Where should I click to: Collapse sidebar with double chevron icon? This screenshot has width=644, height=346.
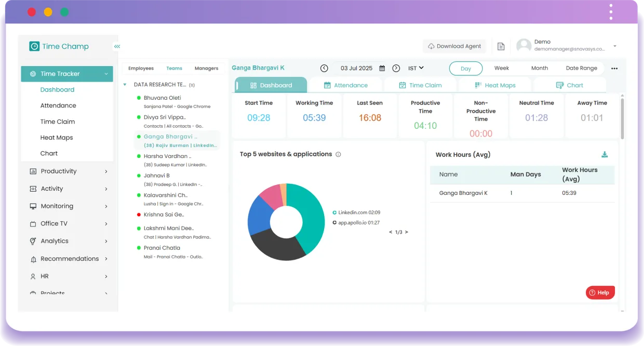(117, 46)
